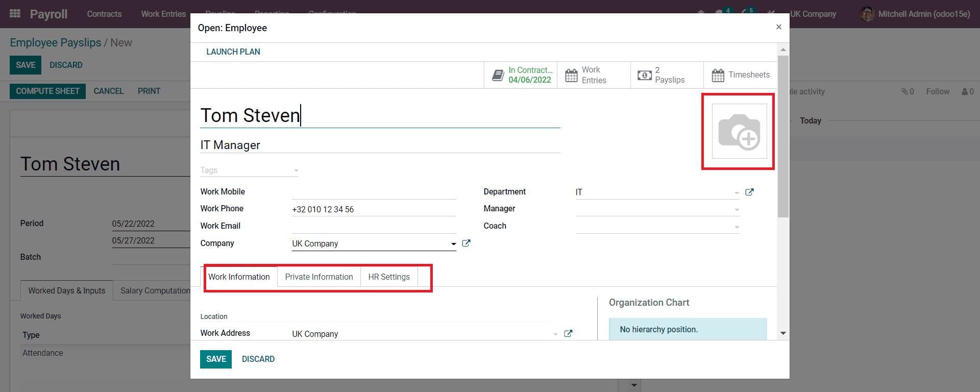Click Period start date 05/22/2022
The height and width of the screenshot is (392, 980).
pyautogui.click(x=133, y=224)
